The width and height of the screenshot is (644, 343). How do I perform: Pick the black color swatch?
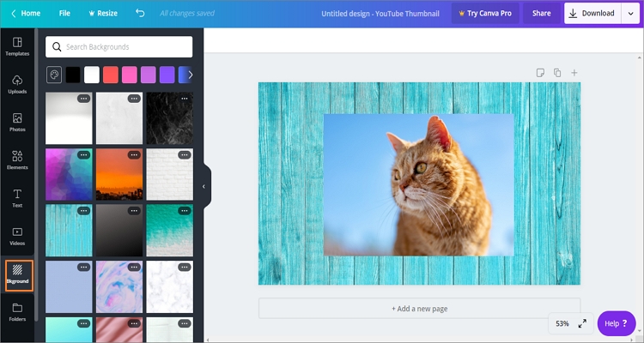pos(73,75)
